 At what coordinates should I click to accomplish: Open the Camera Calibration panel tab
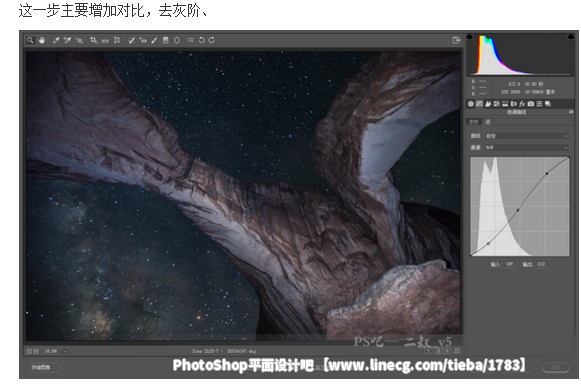tap(531, 104)
